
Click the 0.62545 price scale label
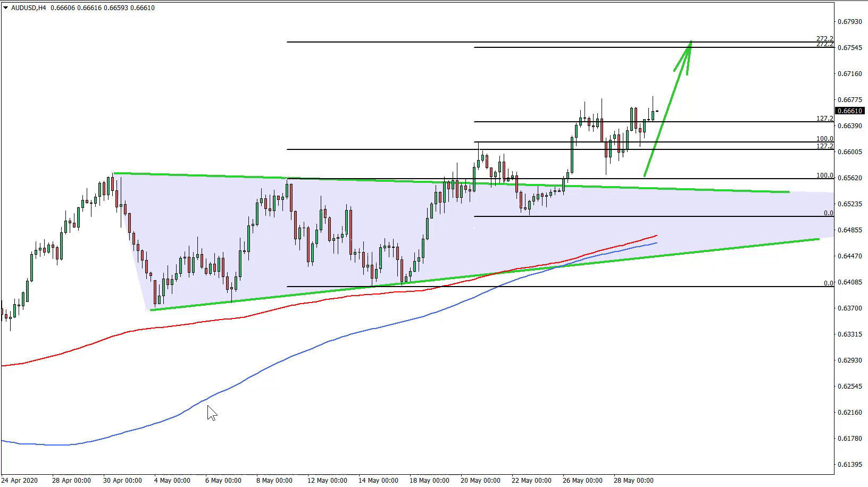tap(849, 387)
